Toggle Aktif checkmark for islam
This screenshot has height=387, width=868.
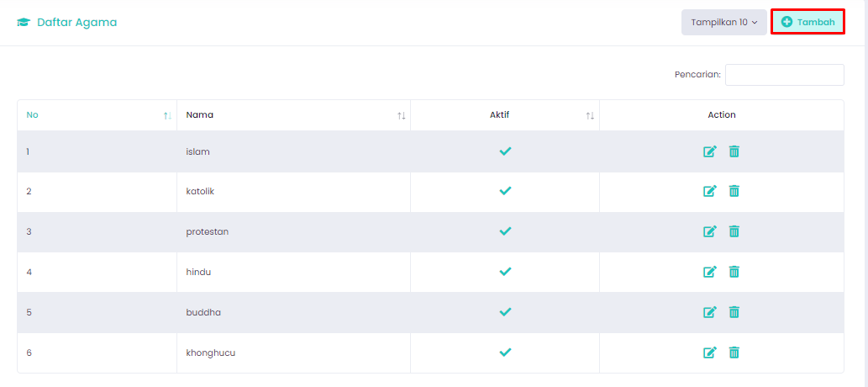coord(505,151)
